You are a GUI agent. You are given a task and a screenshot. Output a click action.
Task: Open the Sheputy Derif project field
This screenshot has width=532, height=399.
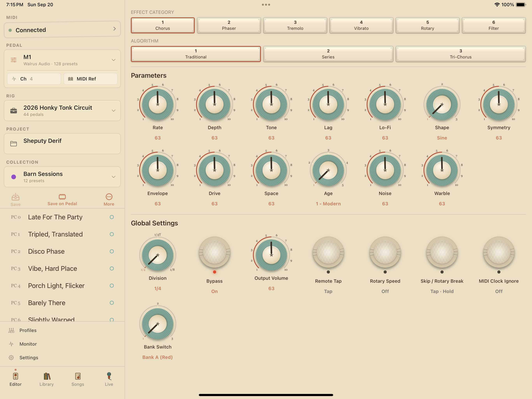click(x=62, y=144)
